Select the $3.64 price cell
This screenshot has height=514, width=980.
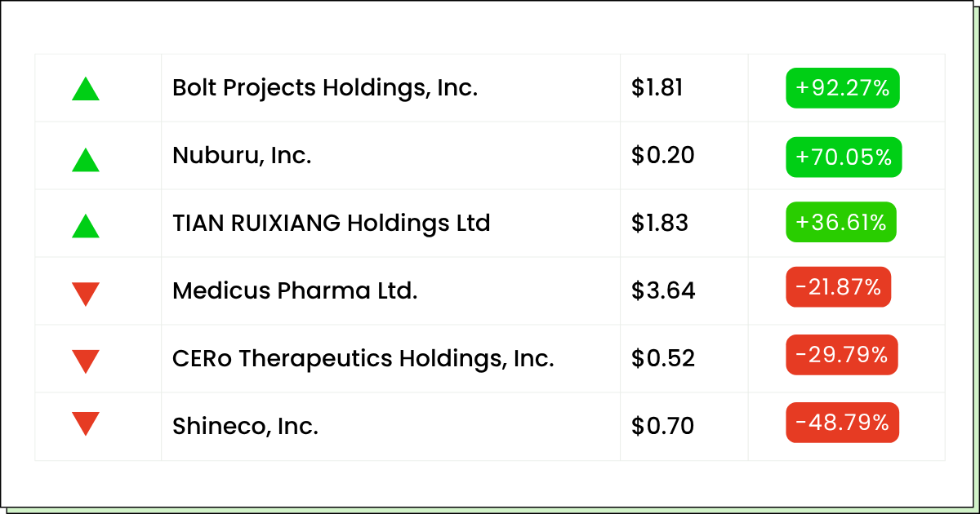pos(663,290)
